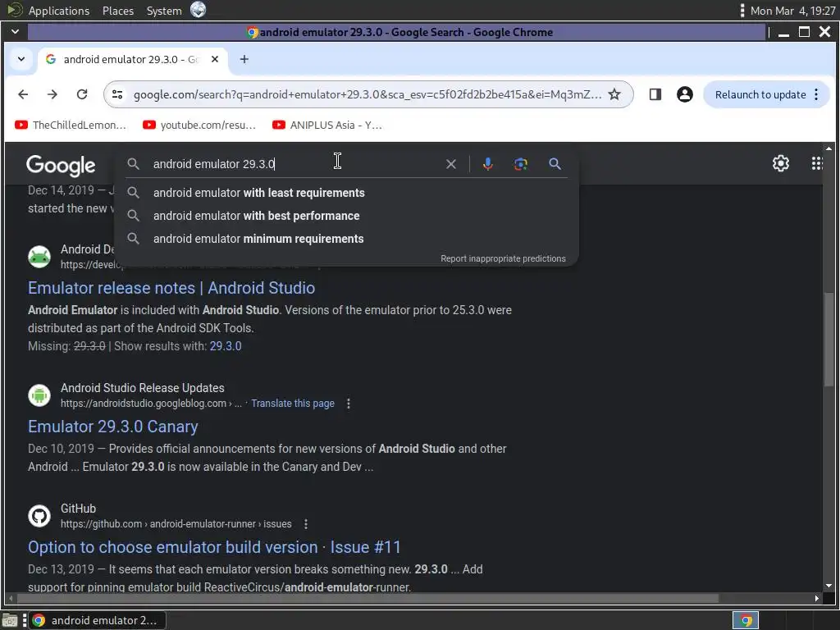
Task: Click the vertical page scrollbar thumb
Action: click(x=829, y=339)
